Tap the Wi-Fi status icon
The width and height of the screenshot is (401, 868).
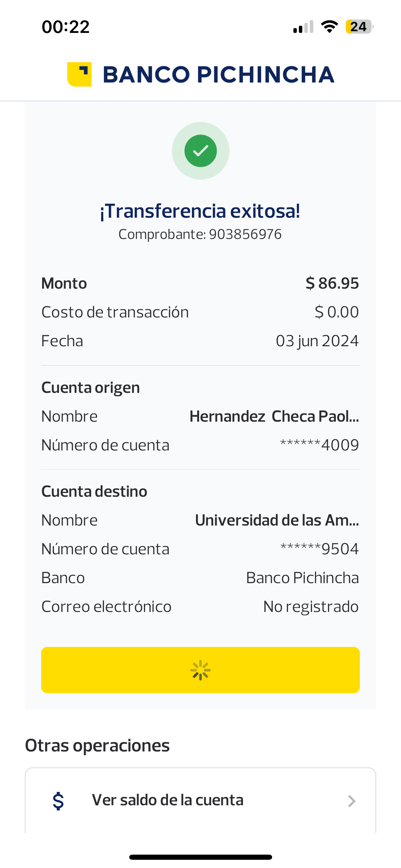pyautogui.click(x=329, y=27)
